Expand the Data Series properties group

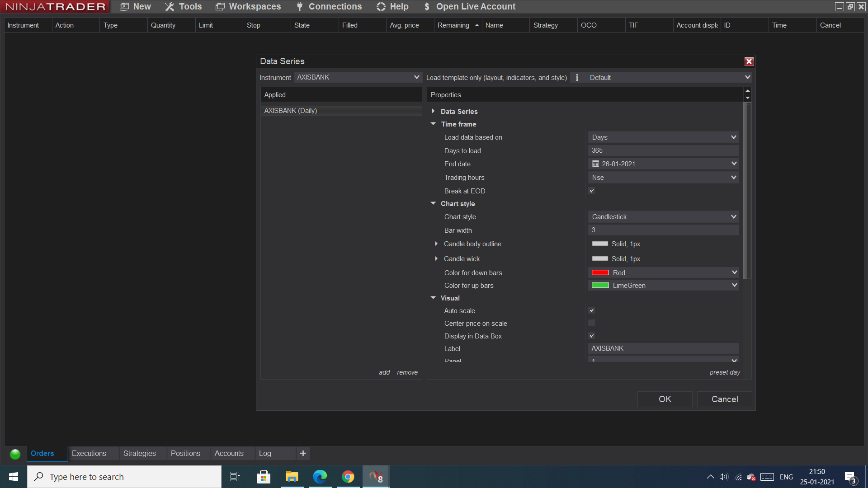pos(433,111)
